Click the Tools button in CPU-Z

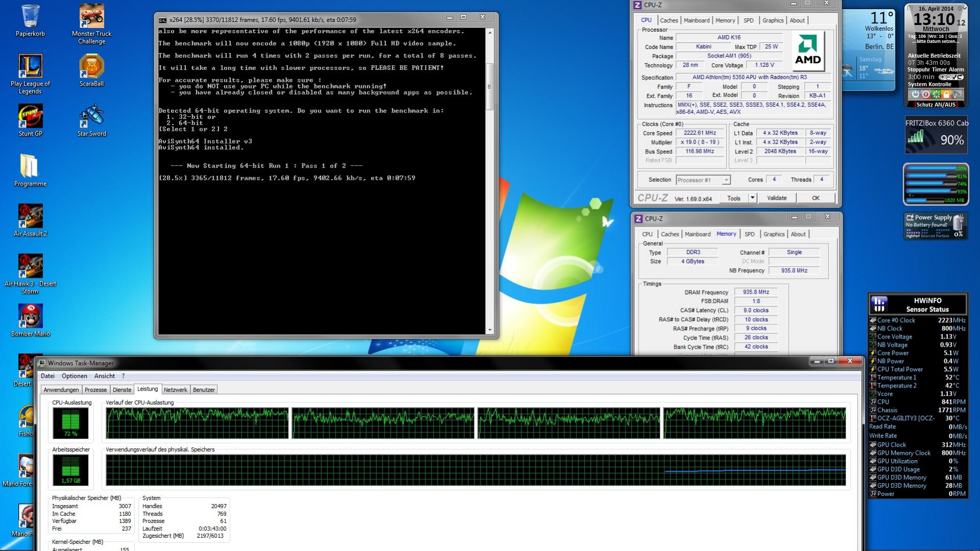[x=734, y=198]
